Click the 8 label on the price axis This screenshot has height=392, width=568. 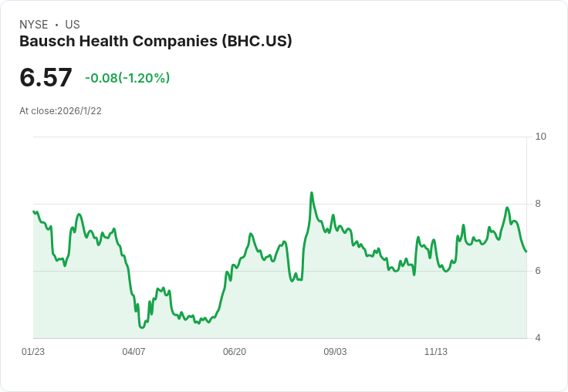coord(538,204)
